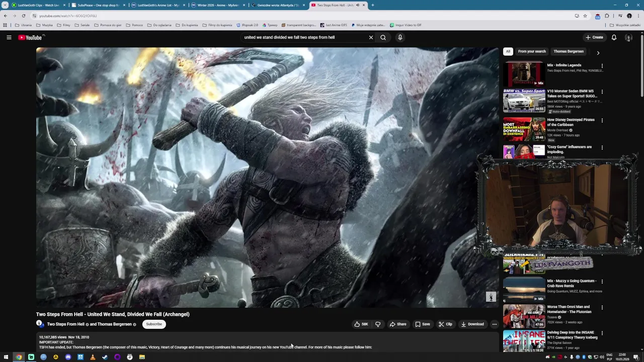Image resolution: width=644 pixels, height=362 pixels.
Task: Open the 'Filmy' bookmarks folder
Action: coord(64,25)
